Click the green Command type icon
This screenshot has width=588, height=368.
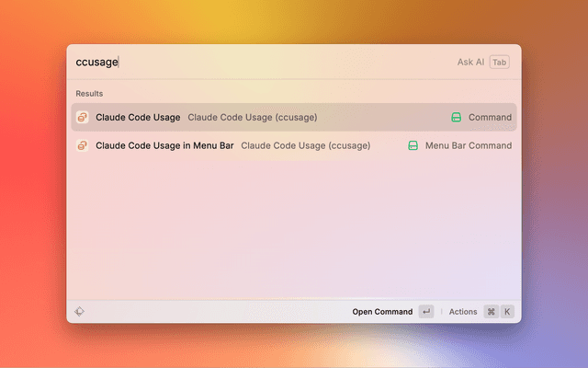tap(456, 118)
